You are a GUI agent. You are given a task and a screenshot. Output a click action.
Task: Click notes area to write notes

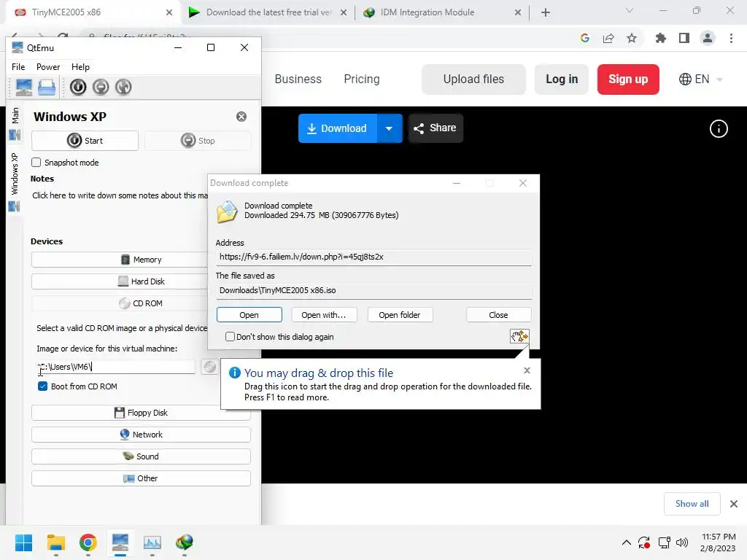click(120, 195)
